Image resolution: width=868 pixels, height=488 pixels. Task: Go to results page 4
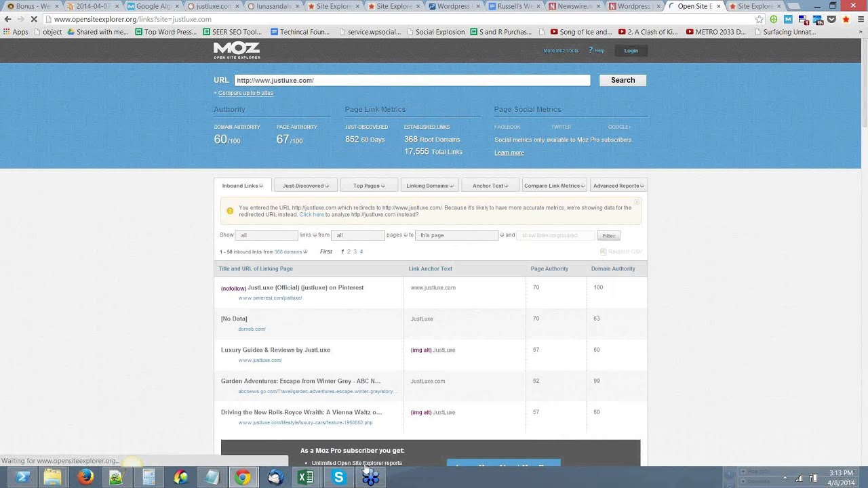(361, 251)
